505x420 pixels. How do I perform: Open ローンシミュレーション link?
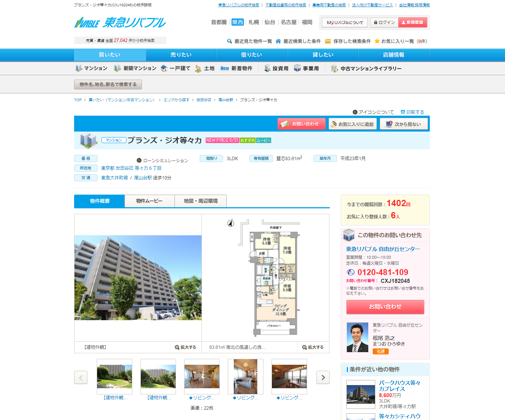(x=163, y=161)
